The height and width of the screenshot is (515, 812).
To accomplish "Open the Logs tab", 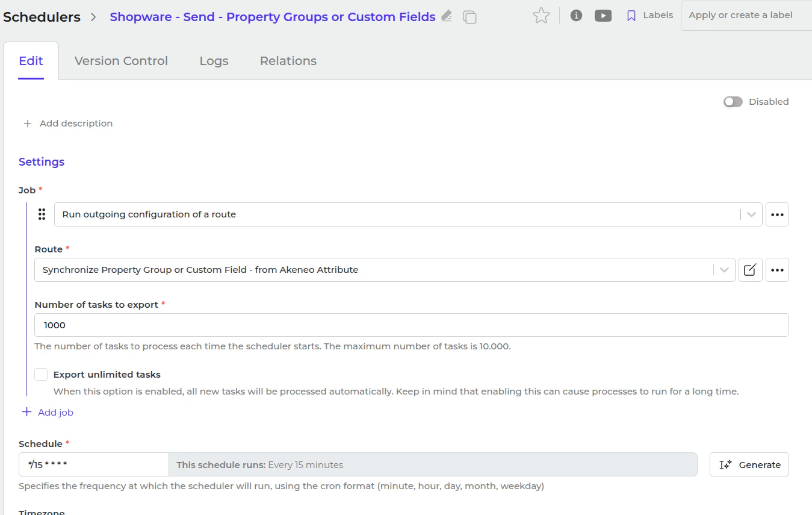I will 214,61.
